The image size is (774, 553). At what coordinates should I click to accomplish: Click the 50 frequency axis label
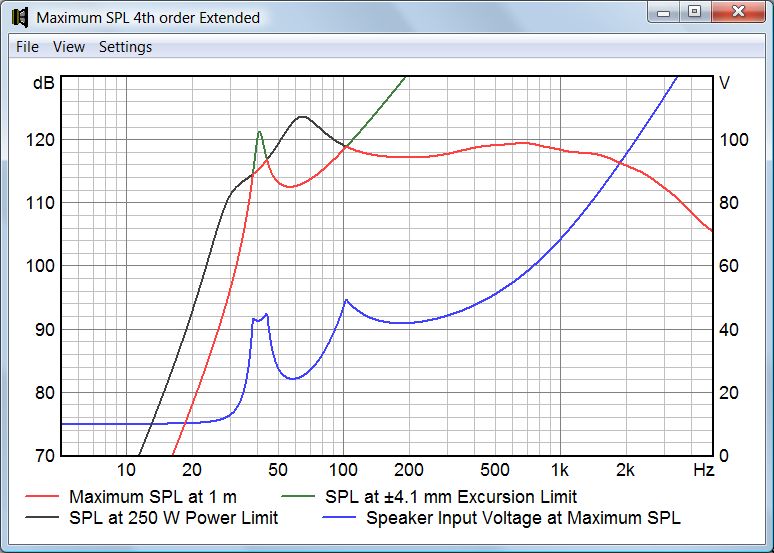(278, 470)
